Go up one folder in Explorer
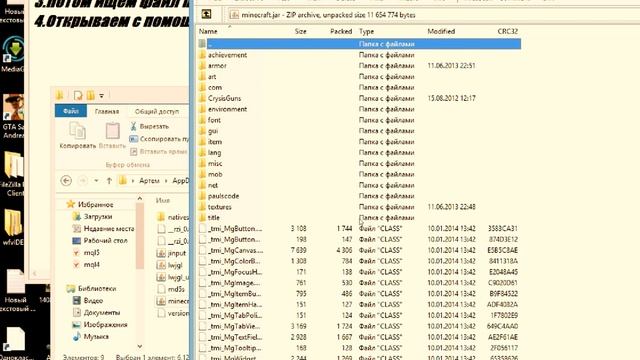This screenshot has height=360, width=640. [109, 180]
